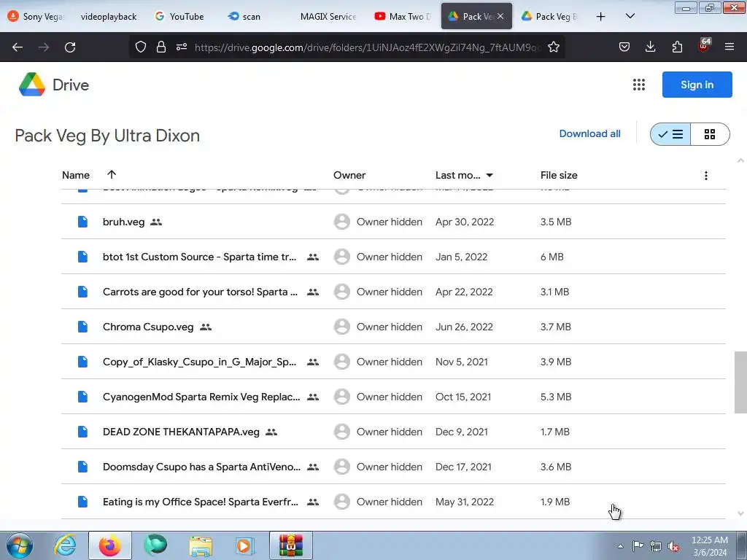Image resolution: width=747 pixels, height=560 pixels.
Task: Bookmark this page with the star icon
Action: [553, 47]
